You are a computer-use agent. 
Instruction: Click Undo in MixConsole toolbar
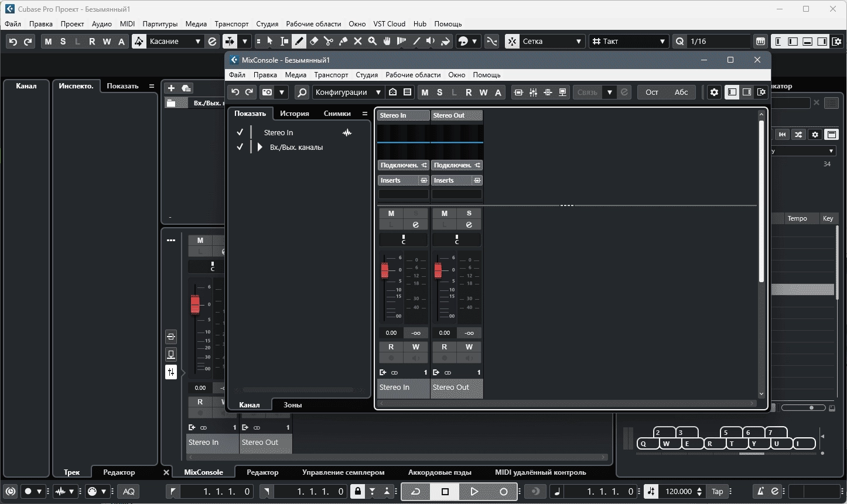pos(235,92)
